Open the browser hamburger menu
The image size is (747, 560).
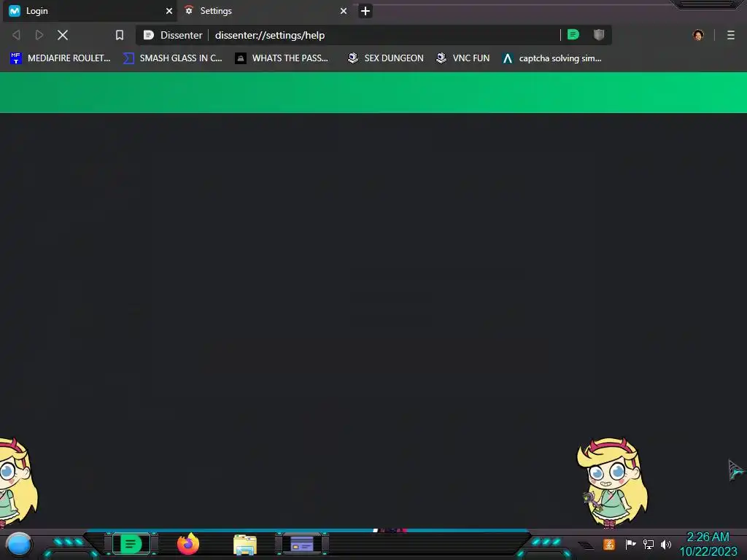(731, 35)
